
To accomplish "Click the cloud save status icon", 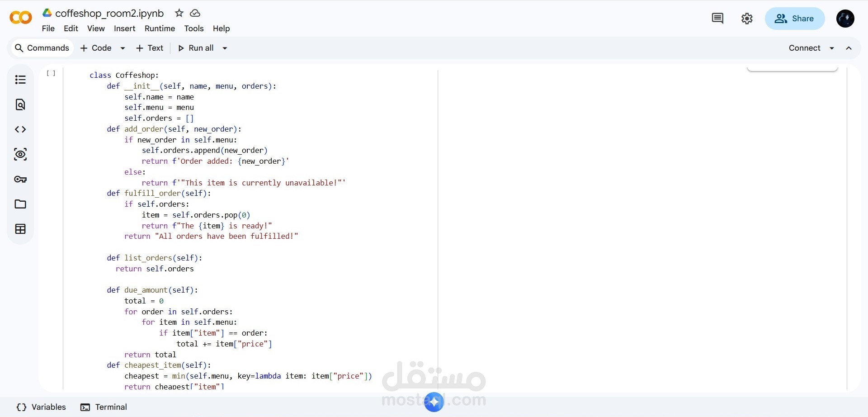I will 195,13.
